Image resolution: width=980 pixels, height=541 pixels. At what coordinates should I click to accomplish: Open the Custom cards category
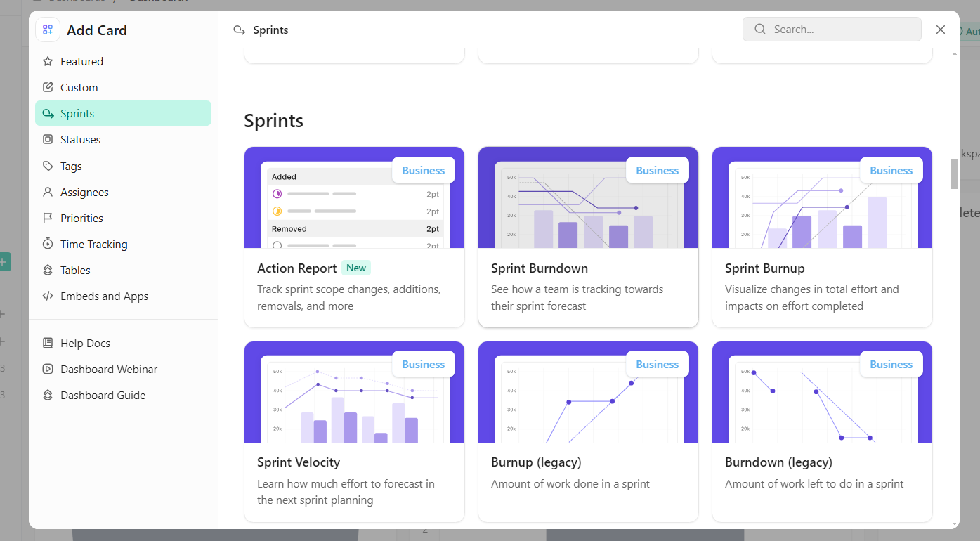coord(123,87)
